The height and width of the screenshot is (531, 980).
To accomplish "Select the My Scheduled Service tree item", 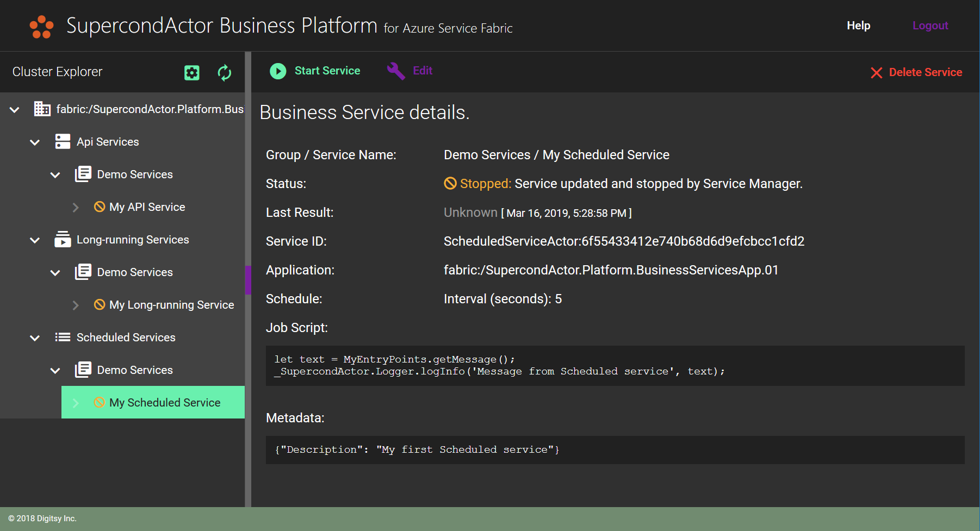I will tap(165, 403).
